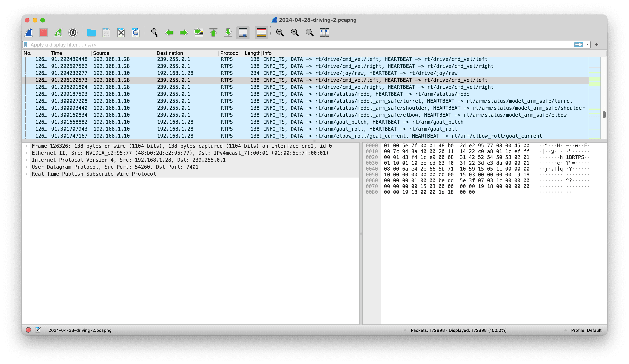Toggle packet colorization rules button
Viewport: 629px width, 364px height.
(x=261, y=33)
